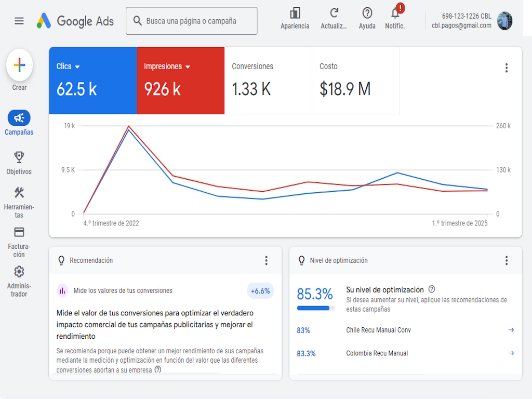Open the Ayuda help icon
This screenshot has height=399, width=532.
367,13
